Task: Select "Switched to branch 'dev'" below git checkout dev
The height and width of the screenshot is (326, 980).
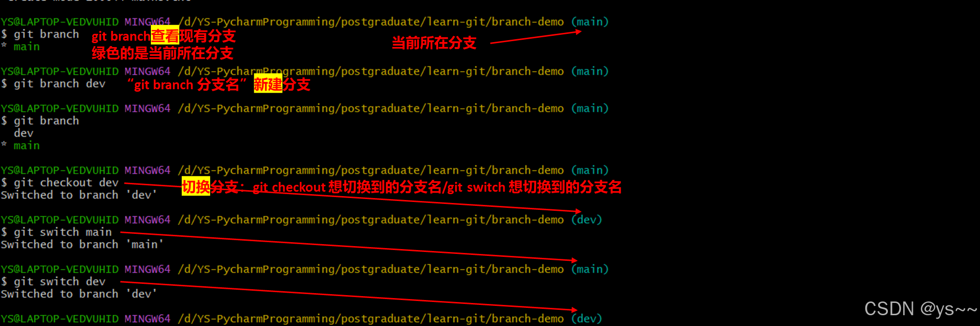Action: point(79,195)
